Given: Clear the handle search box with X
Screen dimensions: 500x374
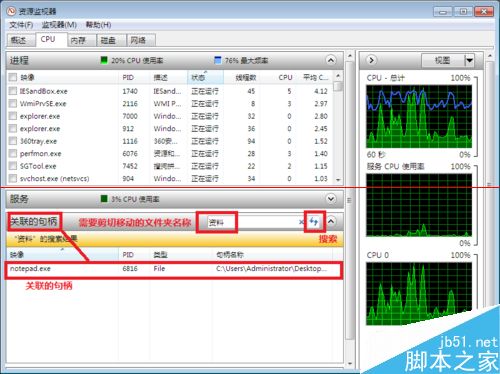Looking at the screenshot, I should point(301,222).
